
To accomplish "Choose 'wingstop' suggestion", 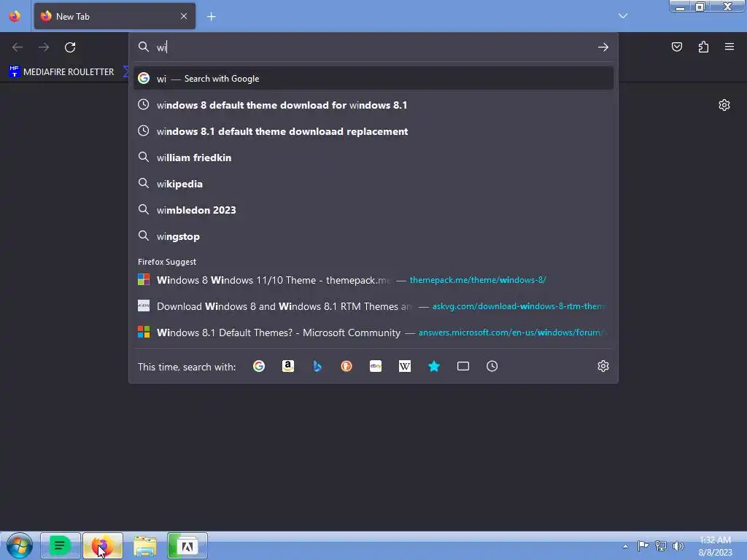I will tap(373, 237).
